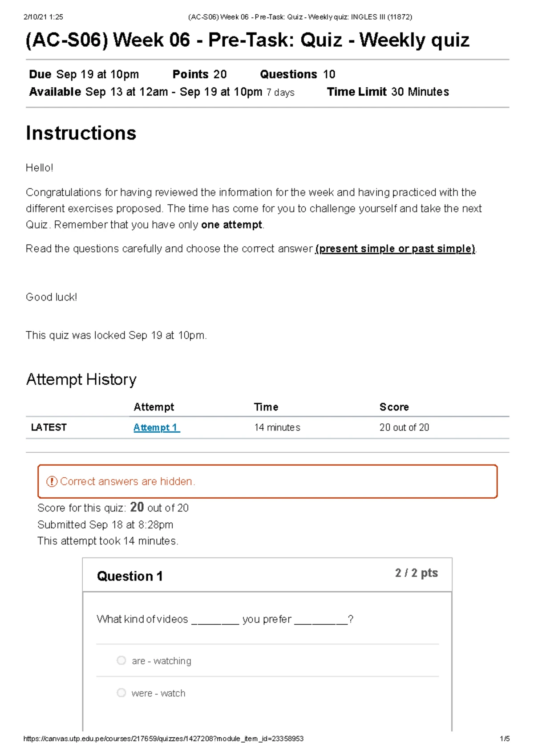Viewport: 534px width, 756px height.
Task: Open the Attempt 1 link
Action: (x=157, y=427)
